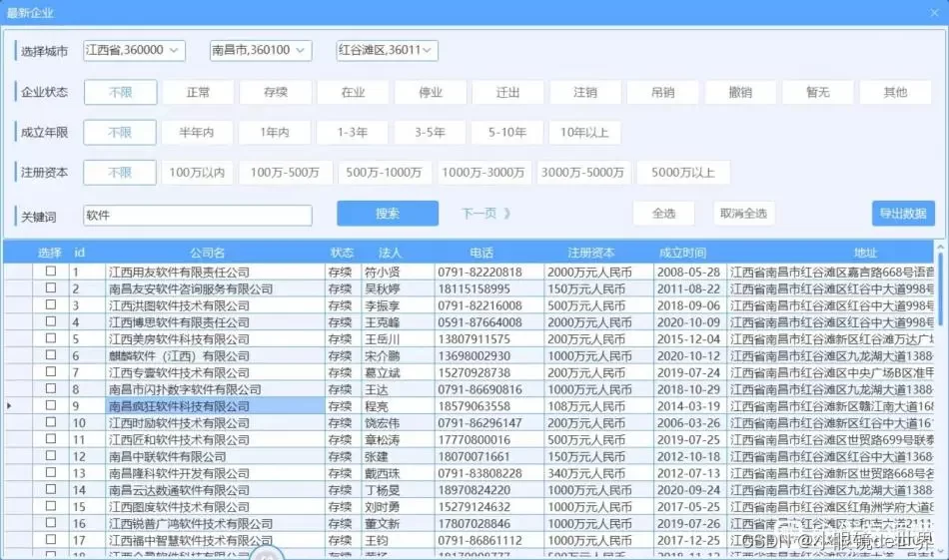The width and height of the screenshot is (949, 560).
Task: Click 取消全选 to deselect all
Action: 742,213
